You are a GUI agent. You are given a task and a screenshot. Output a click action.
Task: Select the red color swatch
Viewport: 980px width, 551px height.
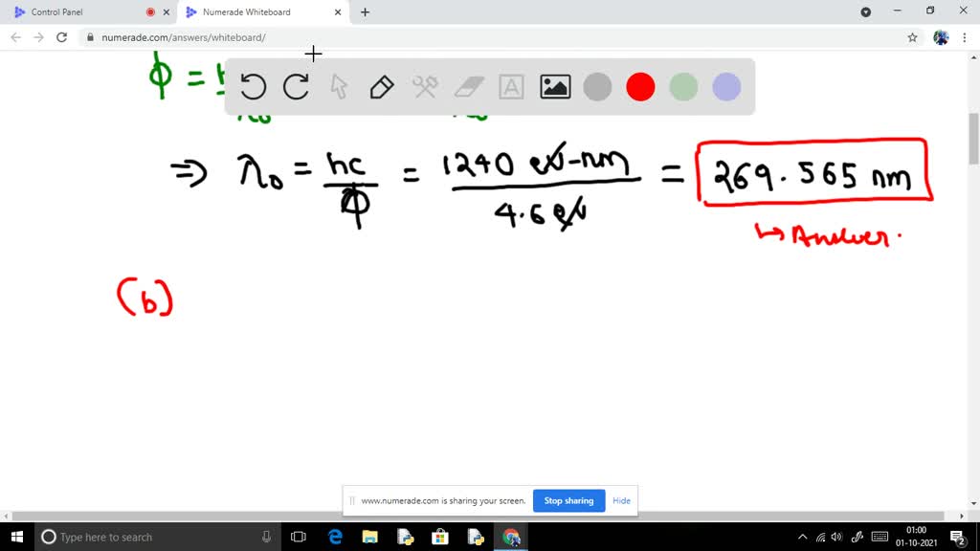click(640, 86)
